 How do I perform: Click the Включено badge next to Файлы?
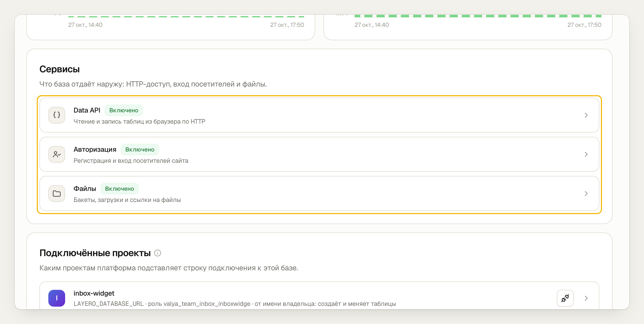click(120, 189)
